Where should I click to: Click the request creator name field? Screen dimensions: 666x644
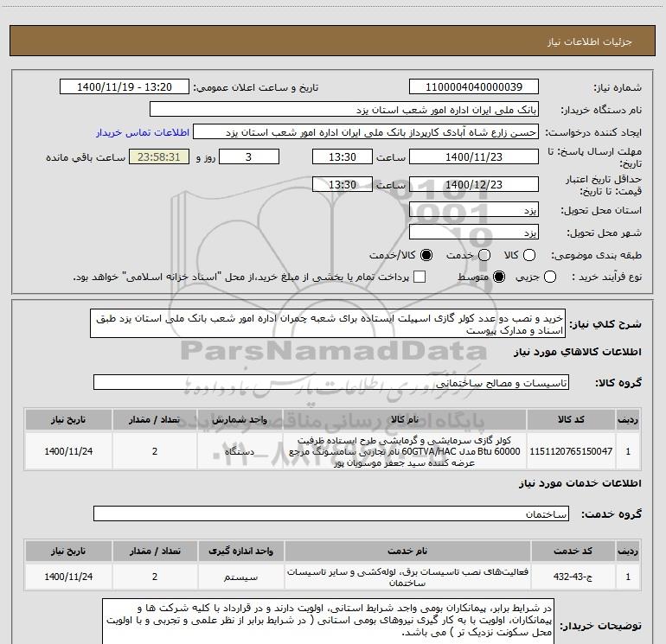(366, 132)
